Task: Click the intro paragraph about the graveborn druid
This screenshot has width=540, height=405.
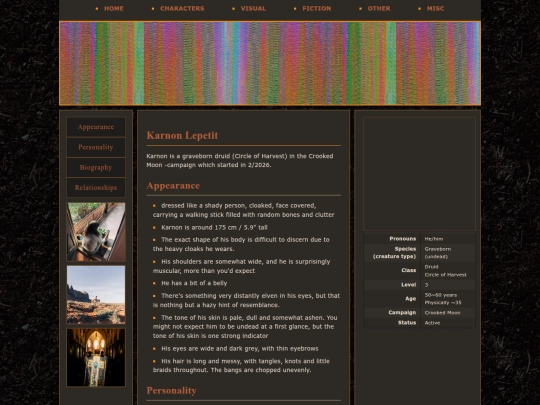Action: click(x=240, y=160)
